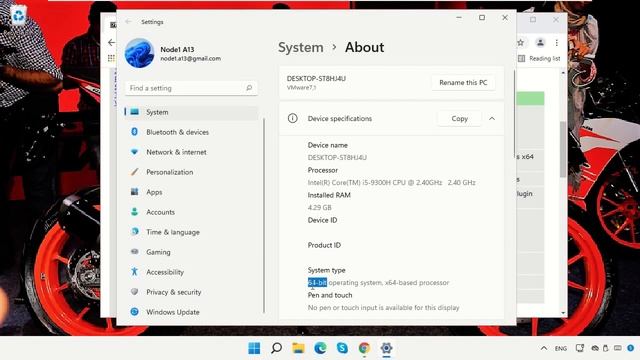Click the Settings gear in taskbar
This screenshot has width=640, height=360.
pyautogui.click(x=387, y=348)
